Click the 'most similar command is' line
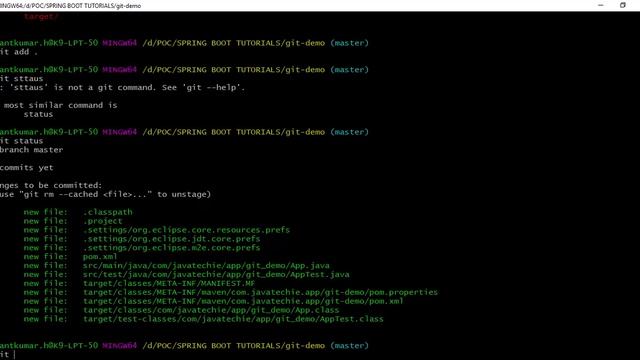640x360 pixels. pos(60,105)
